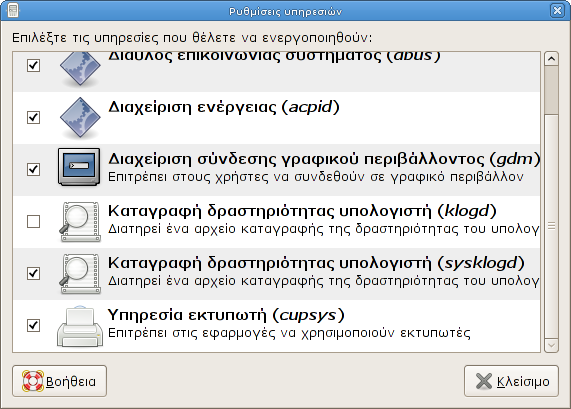Click the acpid power management gear icon

tap(80, 118)
